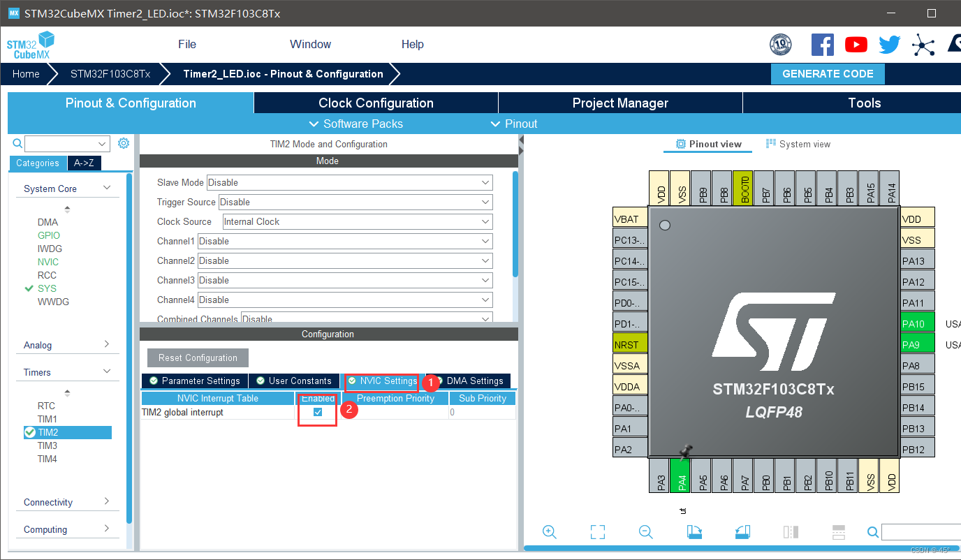Rotate the chip clockwise
Viewport: 961px width, 560px height.
(x=694, y=532)
